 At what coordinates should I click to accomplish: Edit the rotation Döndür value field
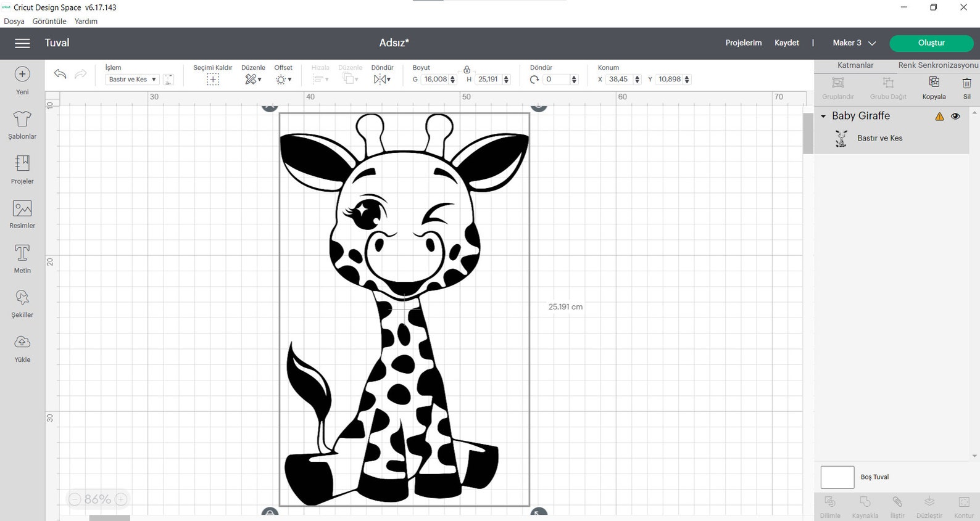[557, 80]
